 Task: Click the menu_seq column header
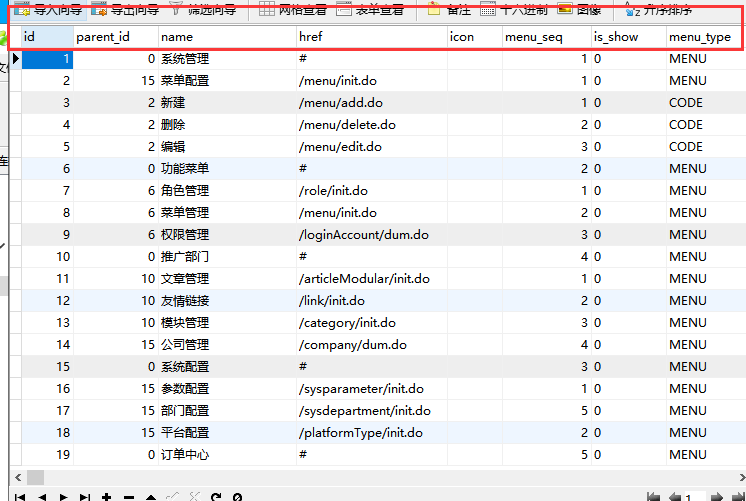click(x=547, y=37)
